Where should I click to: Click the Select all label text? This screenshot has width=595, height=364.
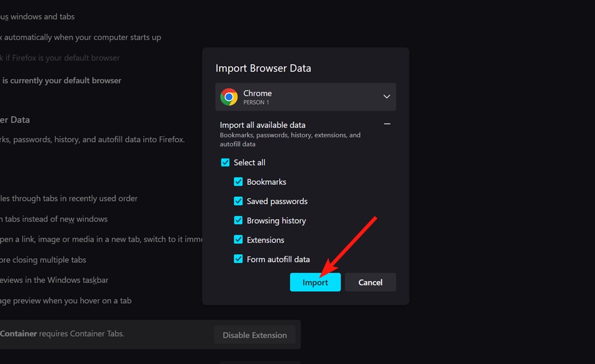(249, 162)
